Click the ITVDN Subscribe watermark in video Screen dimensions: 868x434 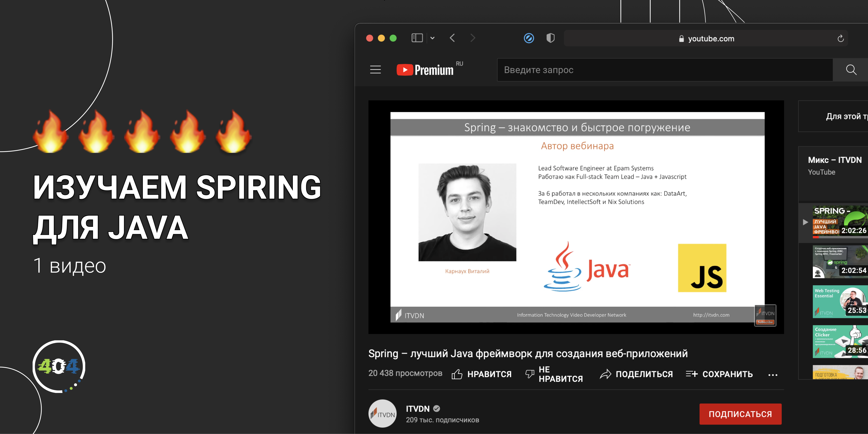(x=765, y=316)
